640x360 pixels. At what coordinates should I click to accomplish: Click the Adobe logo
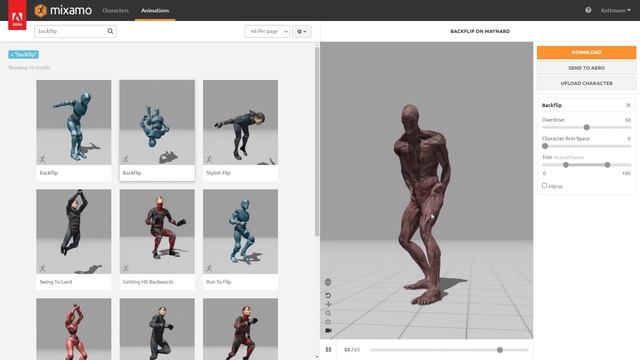click(x=17, y=15)
